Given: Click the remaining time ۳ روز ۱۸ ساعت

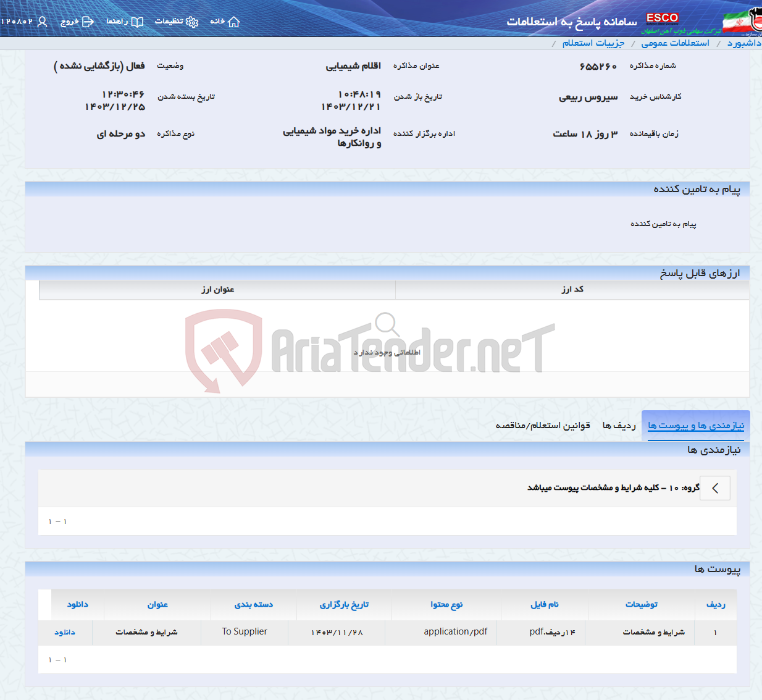Looking at the screenshot, I should [585, 134].
